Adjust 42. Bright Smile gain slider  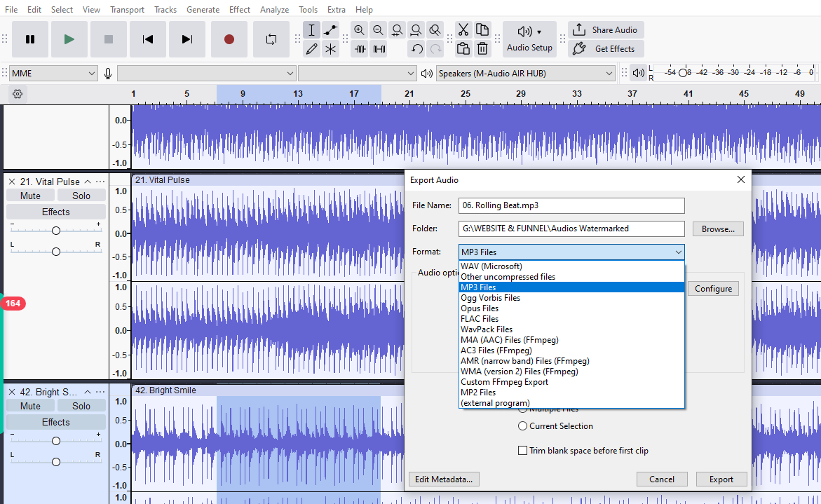(x=56, y=441)
